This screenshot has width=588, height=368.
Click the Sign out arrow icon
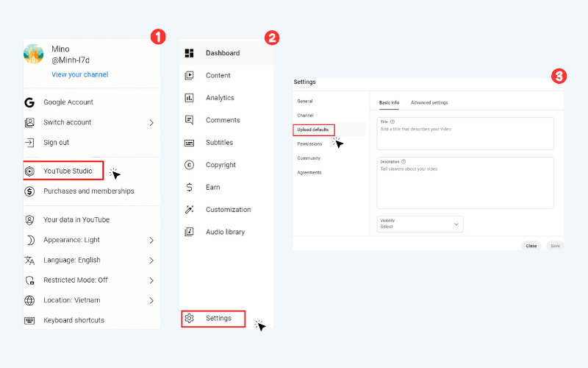point(29,143)
